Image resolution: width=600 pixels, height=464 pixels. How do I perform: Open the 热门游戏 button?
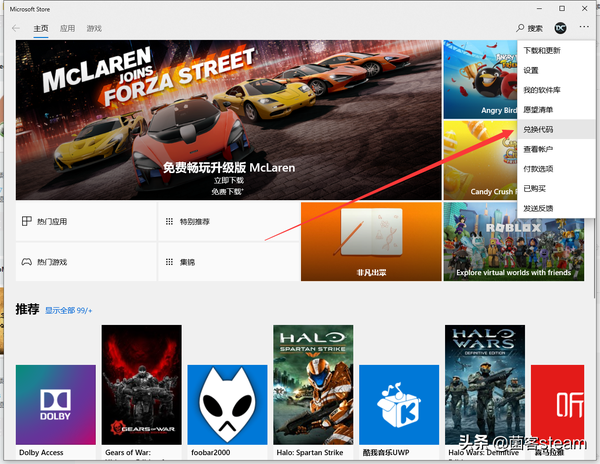click(86, 262)
